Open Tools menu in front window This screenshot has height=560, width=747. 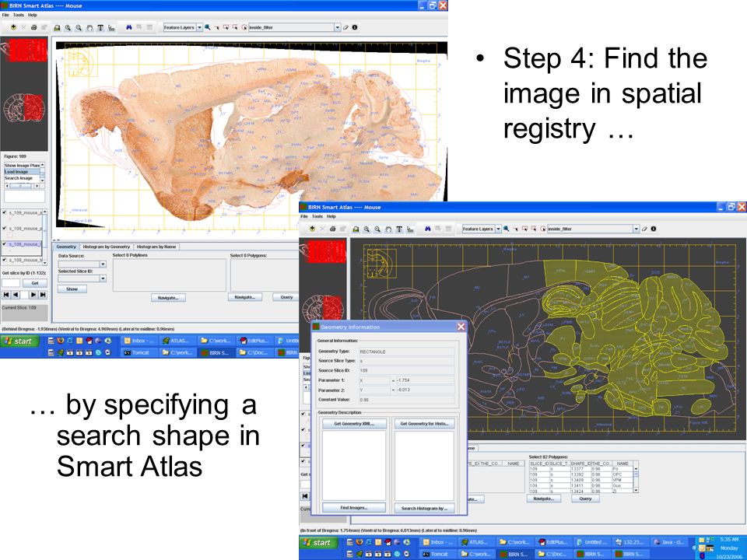click(x=317, y=217)
